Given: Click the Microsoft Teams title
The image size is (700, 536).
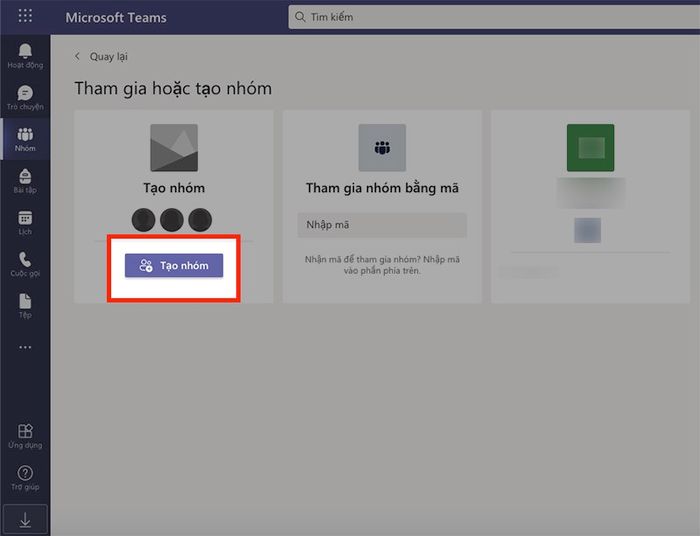Looking at the screenshot, I should [x=116, y=17].
